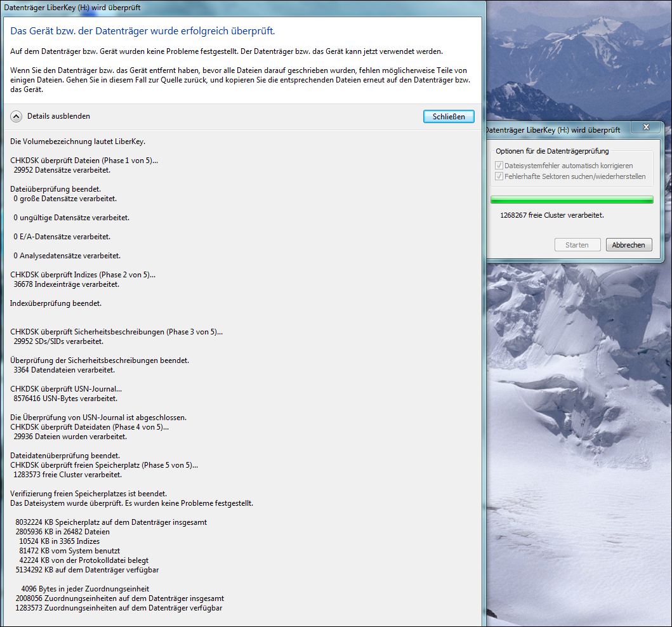Toggle 'Fehlerhafte Sektoren suchen/wiederherstellen' checkbox
Image resolution: width=672 pixels, height=627 pixels.
pyautogui.click(x=499, y=176)
